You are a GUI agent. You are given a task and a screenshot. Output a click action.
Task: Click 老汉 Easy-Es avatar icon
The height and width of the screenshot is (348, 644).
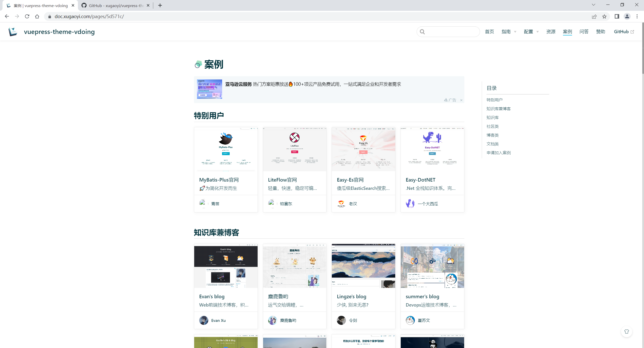point(341,203)
